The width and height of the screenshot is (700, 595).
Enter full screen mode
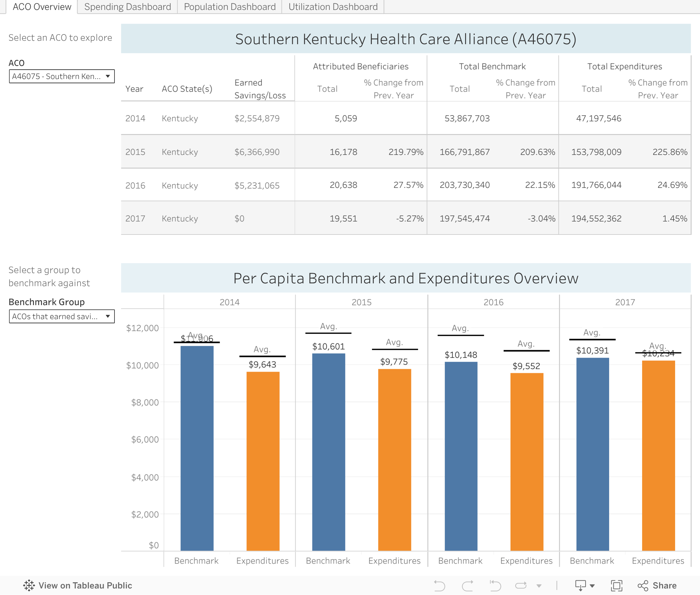coord(616,586)
